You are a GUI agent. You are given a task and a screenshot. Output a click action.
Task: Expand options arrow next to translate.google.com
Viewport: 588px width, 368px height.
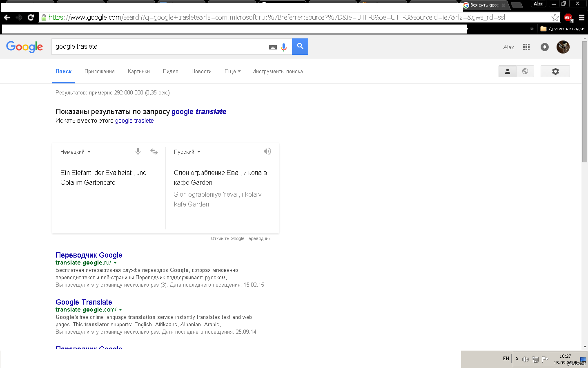[x=120, y=310]
